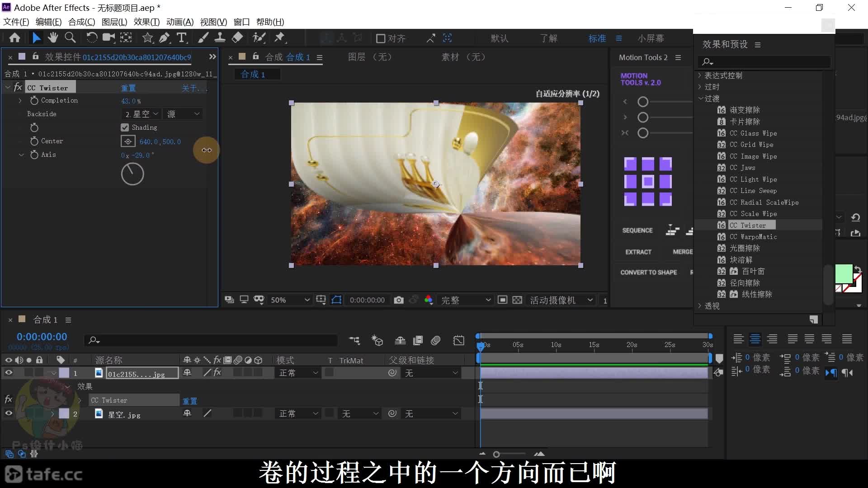
Task: Click 重置 reset link in effect controls
Action: (128, 88)
